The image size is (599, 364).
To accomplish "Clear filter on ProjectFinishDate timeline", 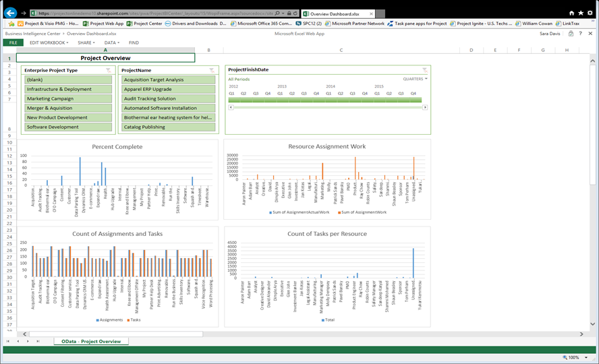I will [425, 70].
